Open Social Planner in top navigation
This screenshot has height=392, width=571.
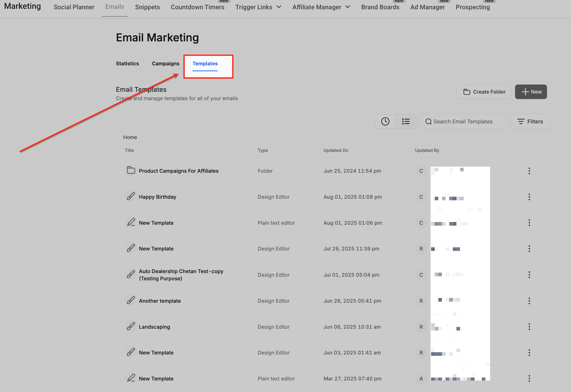pos(74,7)
